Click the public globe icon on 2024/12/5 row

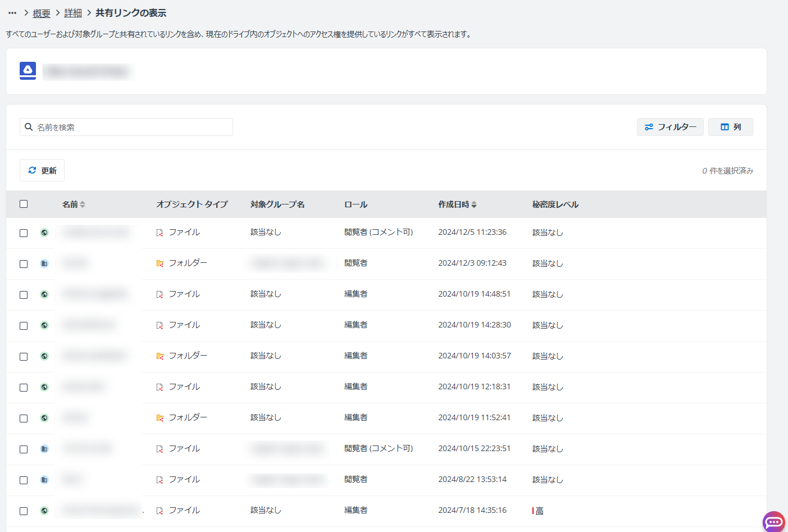44,233
